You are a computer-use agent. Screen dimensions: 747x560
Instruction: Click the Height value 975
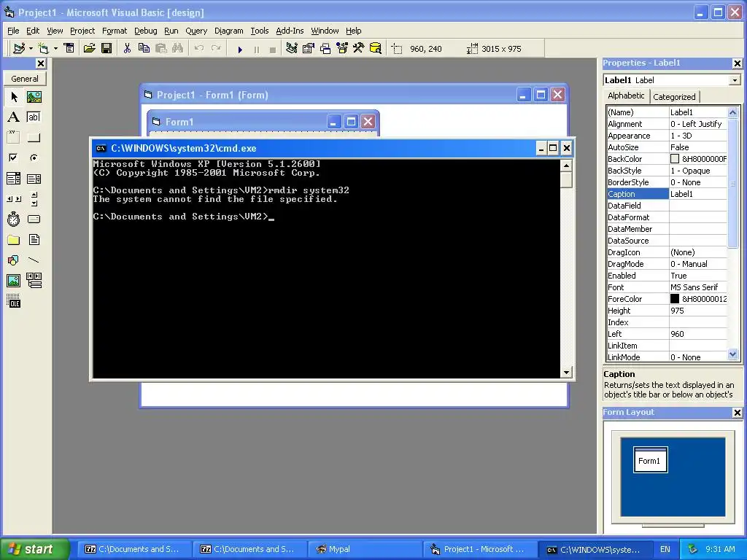[x=677, y=311]
